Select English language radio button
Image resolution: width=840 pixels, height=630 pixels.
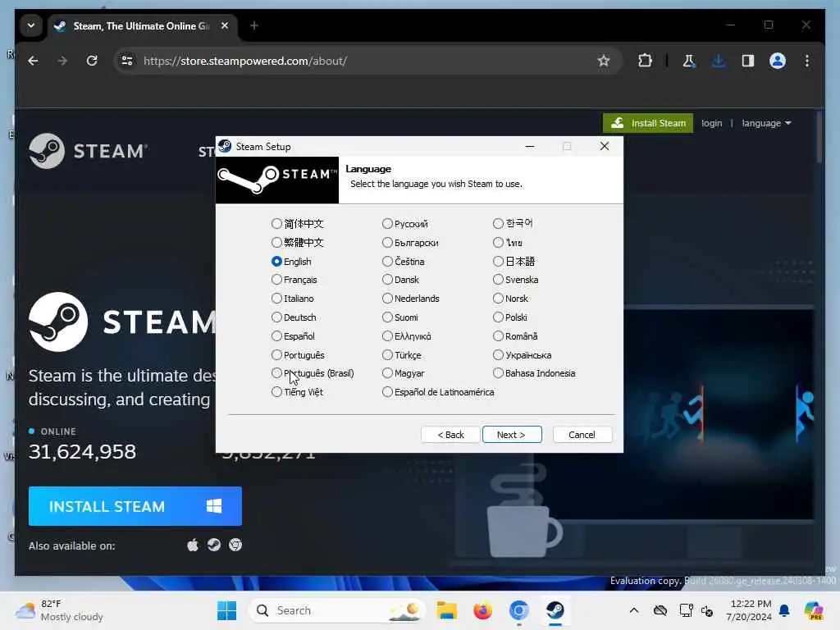(x=276, y=262)
